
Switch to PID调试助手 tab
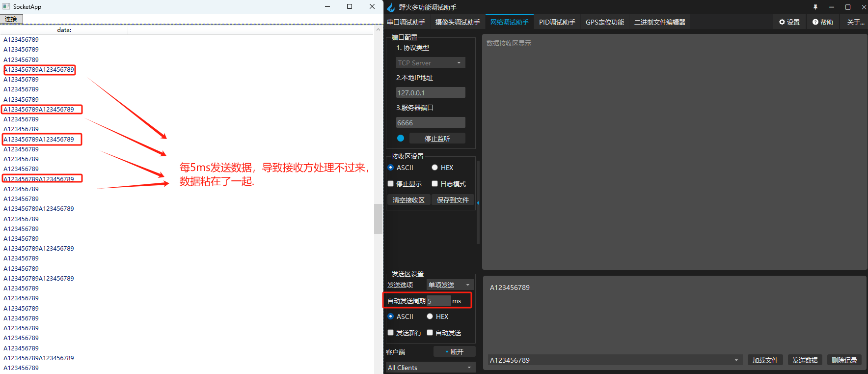(x=557, y=22)
